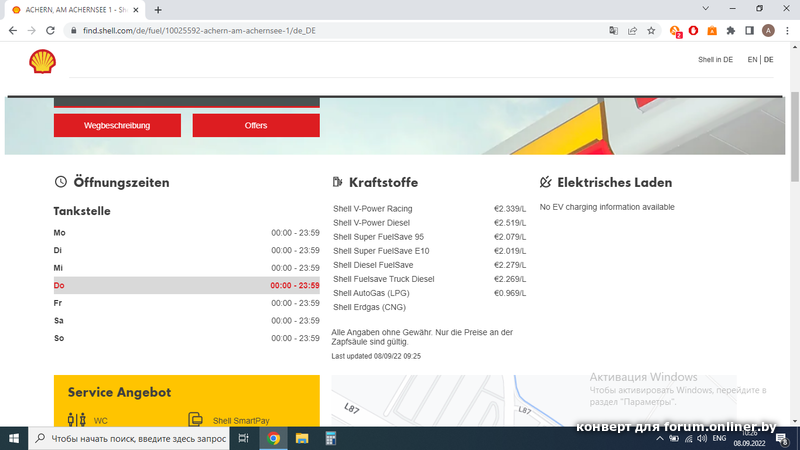This screenshot has height=450, width=800.
Task: Open File Explorer from the taskbar
Action: point(302,438)
